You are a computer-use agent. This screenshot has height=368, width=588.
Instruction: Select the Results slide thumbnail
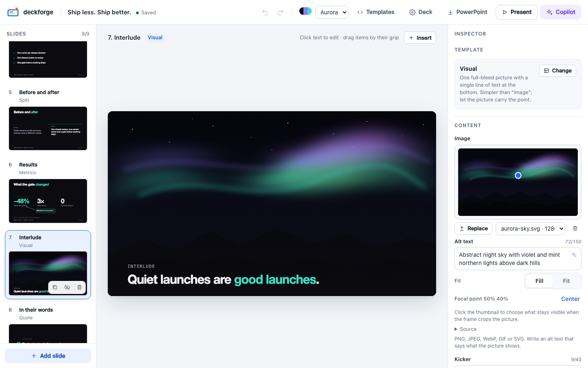[48, 201]
